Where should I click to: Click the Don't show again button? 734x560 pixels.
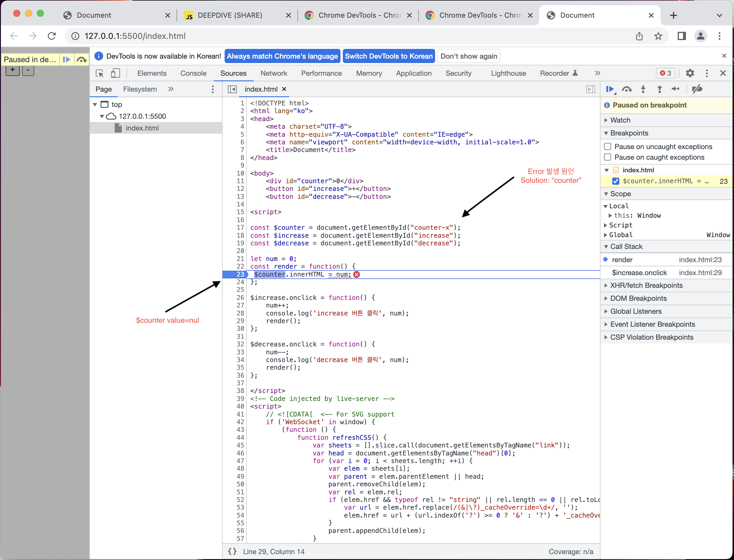468,56
